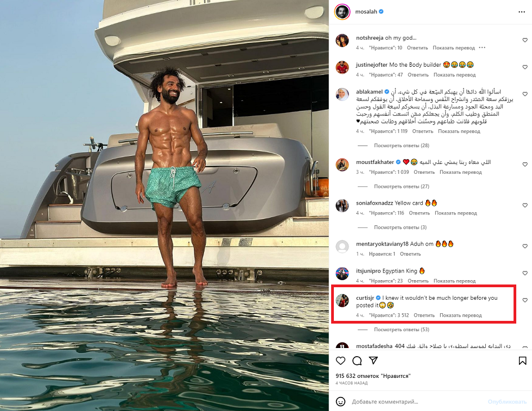Viewport: 532px width, 411px height.
Task: Reply to itsjunipro's Egyptian King comment
Action: pos(419,281)
